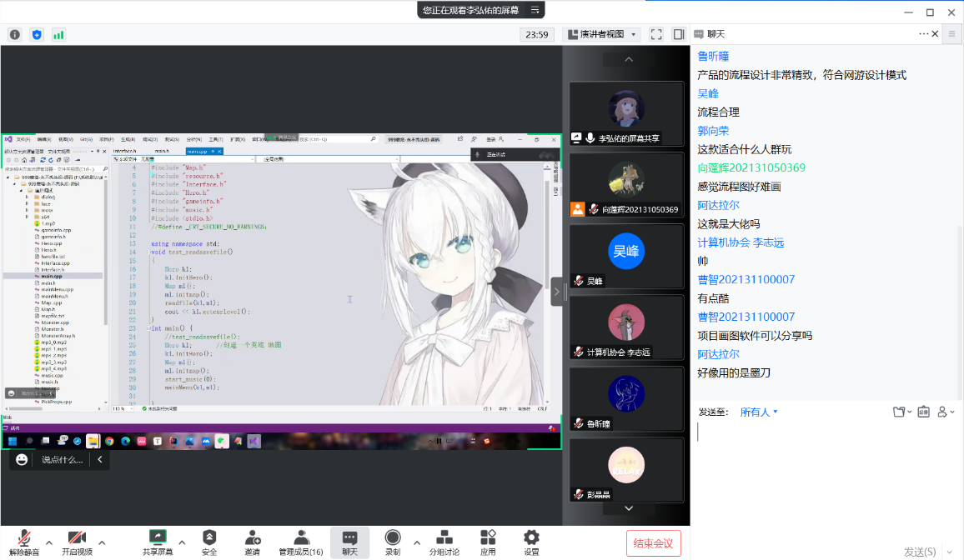Select 李弘佑 screen-share thumbnail
The image size is (964, 560).
point(626,113)
